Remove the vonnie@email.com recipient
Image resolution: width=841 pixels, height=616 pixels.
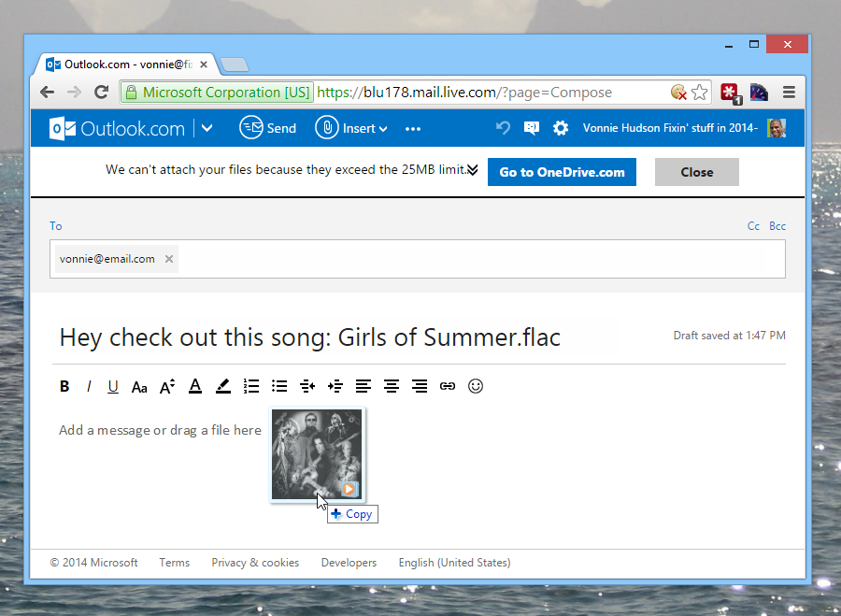pyautogui.click(x=169, y=259)
